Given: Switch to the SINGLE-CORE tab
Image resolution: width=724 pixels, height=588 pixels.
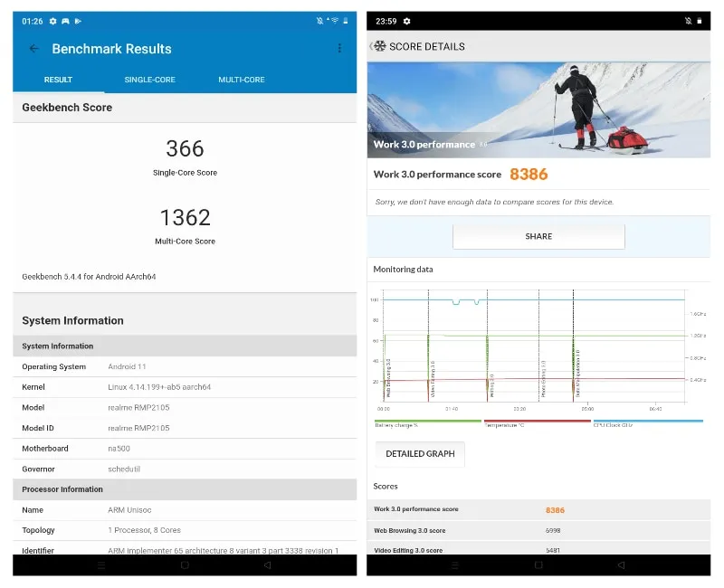Looking at the screenshot, I should [149, 80].
